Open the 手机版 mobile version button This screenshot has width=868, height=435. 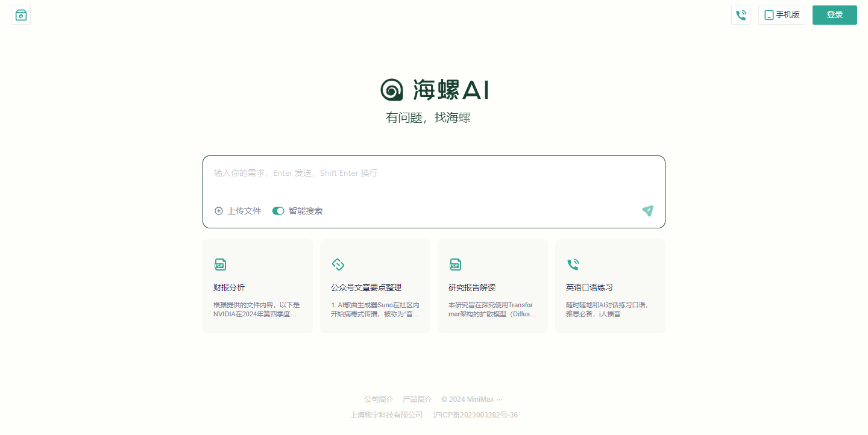pyautogui.click(x=782, y=15)
